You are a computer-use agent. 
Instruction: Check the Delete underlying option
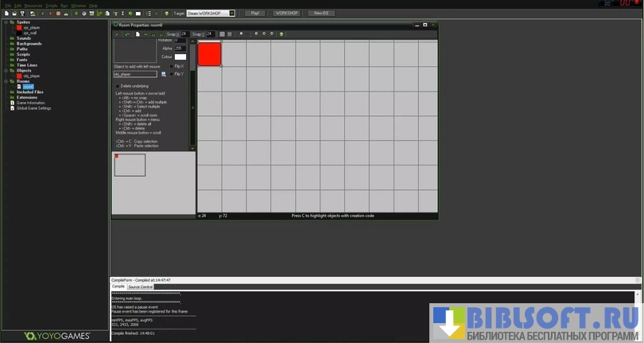118,85
